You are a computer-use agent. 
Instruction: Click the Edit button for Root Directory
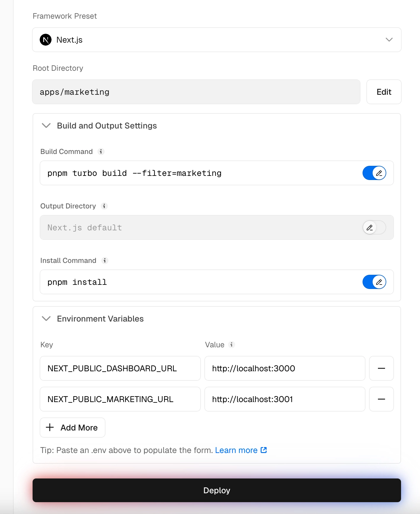click(x=384, y=92)
